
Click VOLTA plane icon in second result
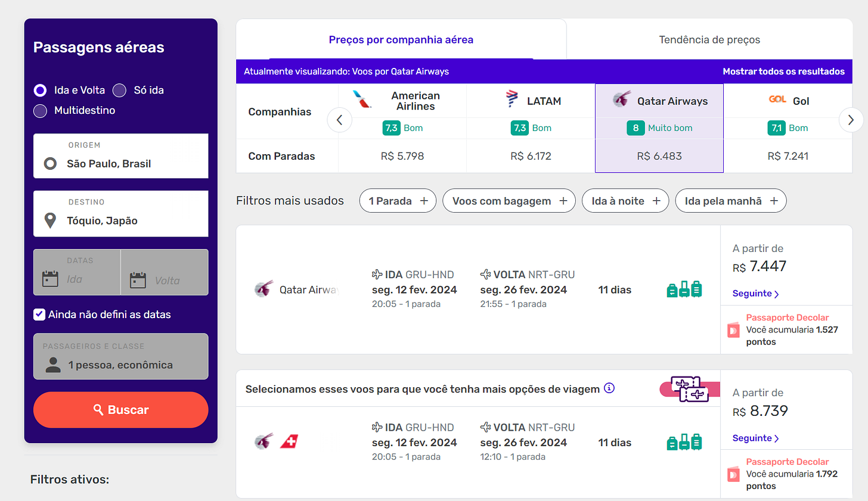[485, 427]
